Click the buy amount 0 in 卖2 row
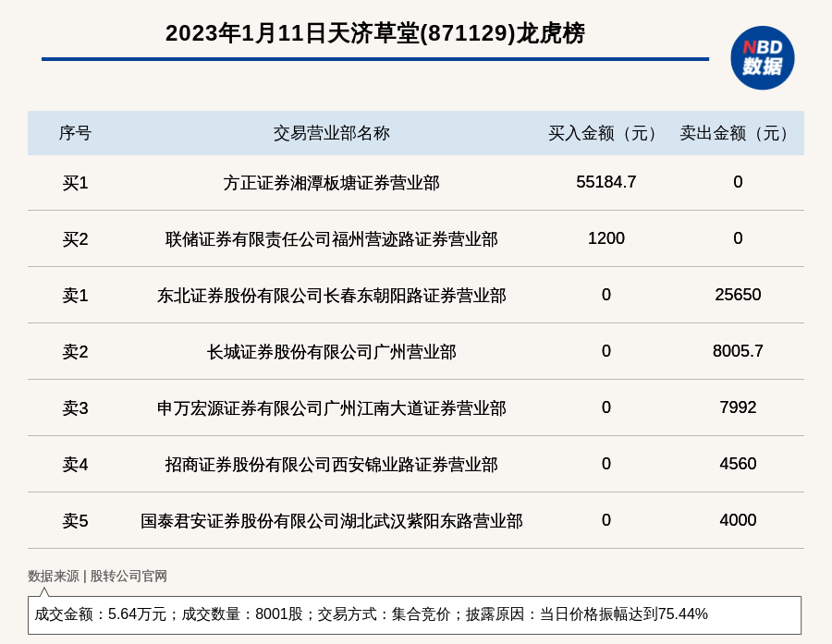 click(606, 351)
